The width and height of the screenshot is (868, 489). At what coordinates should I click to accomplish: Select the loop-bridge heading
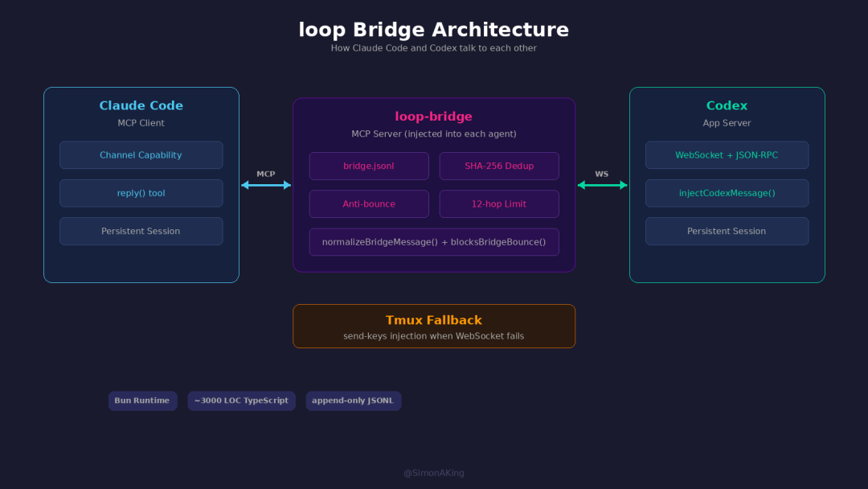click(x=433, y=117)
